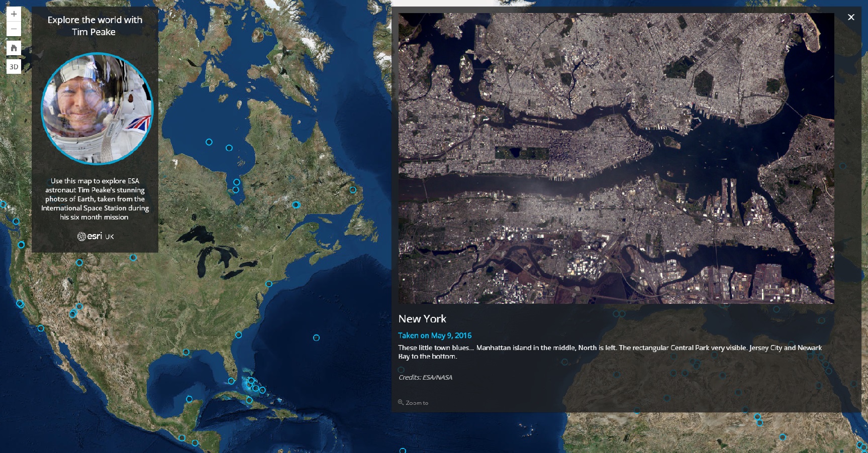Select the photo marker east of Newfoundland

click(353, 190)
